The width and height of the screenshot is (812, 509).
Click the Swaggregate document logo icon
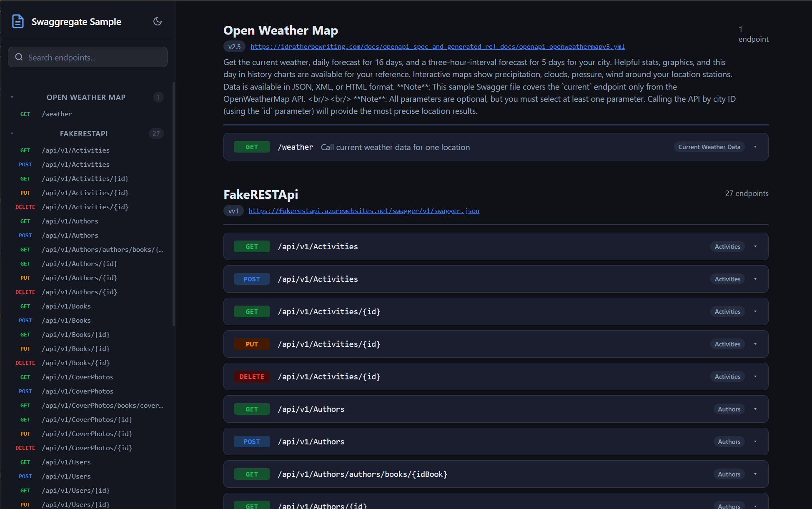18,21
